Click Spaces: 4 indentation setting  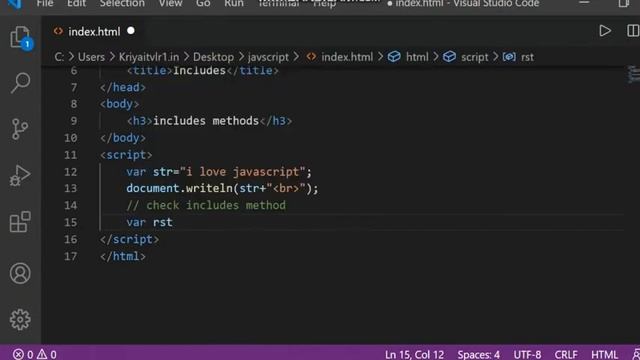[478, 354]
